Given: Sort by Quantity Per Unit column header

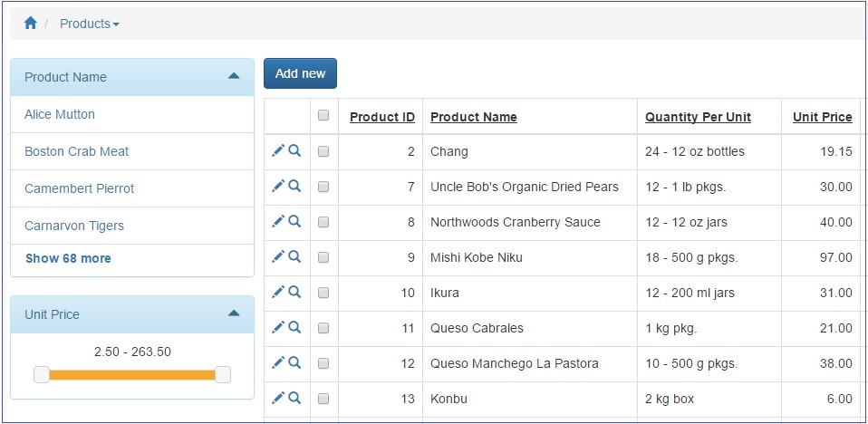Looking at the screenshot, I should [x=698, y=117].
